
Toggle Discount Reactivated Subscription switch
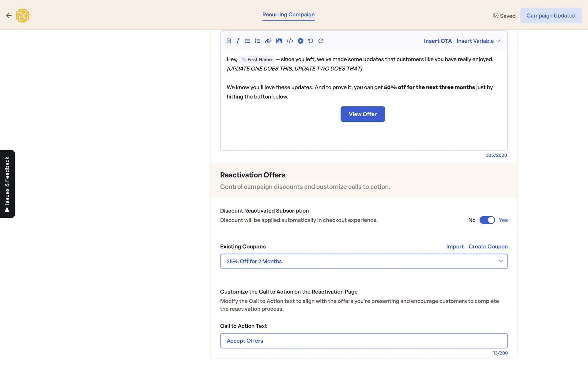(487, 220)
